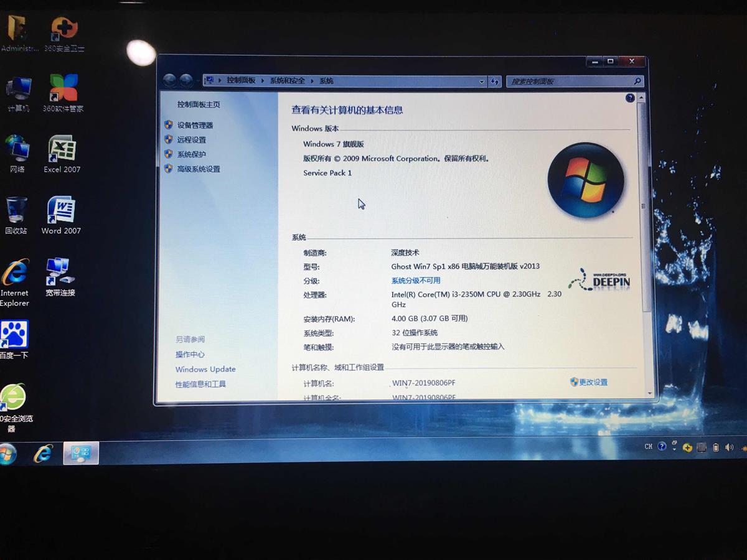Expand the arrow after 系统和安全 in breadcrumb
Image resolution: width=747 pixels, height=560 pixels.
(x=312, y=81)
